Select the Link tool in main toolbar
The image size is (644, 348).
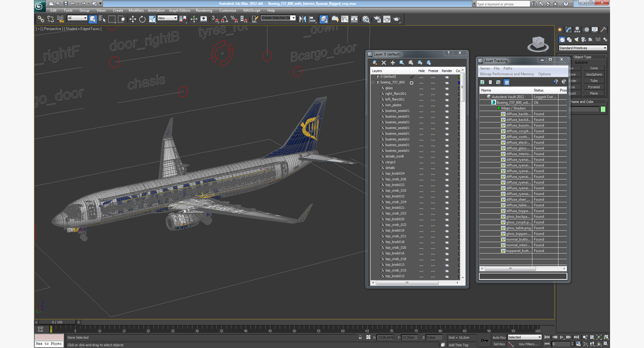[41, 19]
